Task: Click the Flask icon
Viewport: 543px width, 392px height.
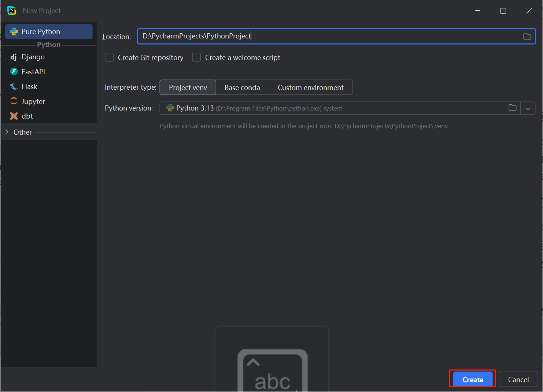Action: click(x=14, y=86)
